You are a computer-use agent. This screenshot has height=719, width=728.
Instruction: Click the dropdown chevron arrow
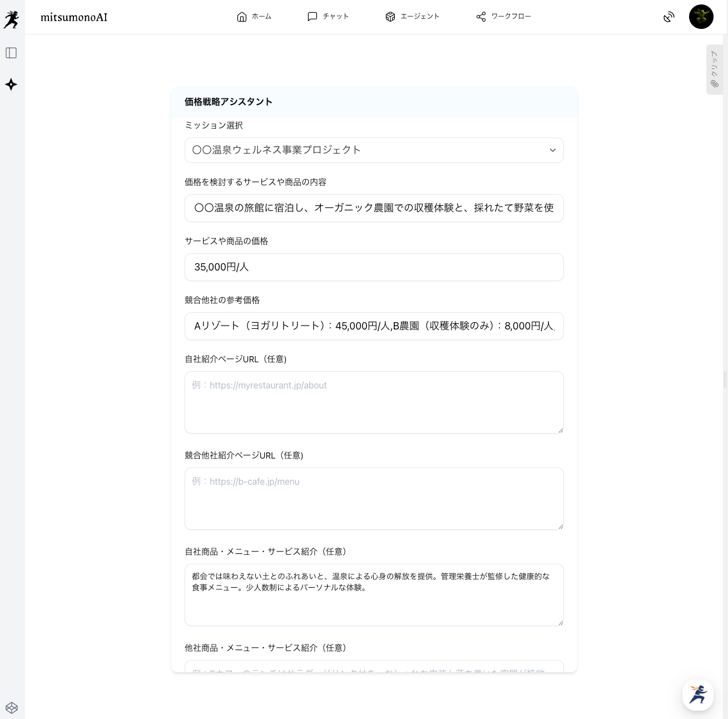point(552,150)
